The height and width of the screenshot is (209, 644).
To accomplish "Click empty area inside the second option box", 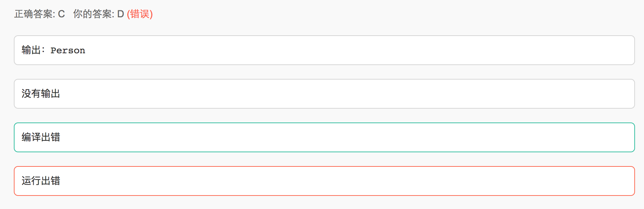I will [x=346, y=94].
